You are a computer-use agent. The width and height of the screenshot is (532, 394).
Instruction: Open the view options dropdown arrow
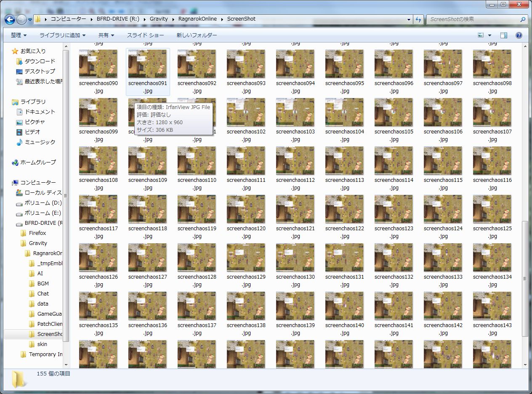coord(489,35)
